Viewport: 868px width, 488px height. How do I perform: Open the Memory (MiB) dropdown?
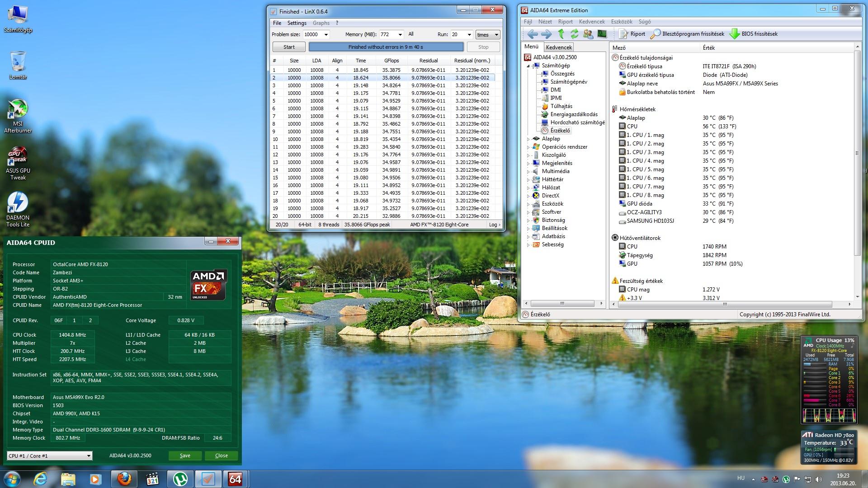pos(400,34)
